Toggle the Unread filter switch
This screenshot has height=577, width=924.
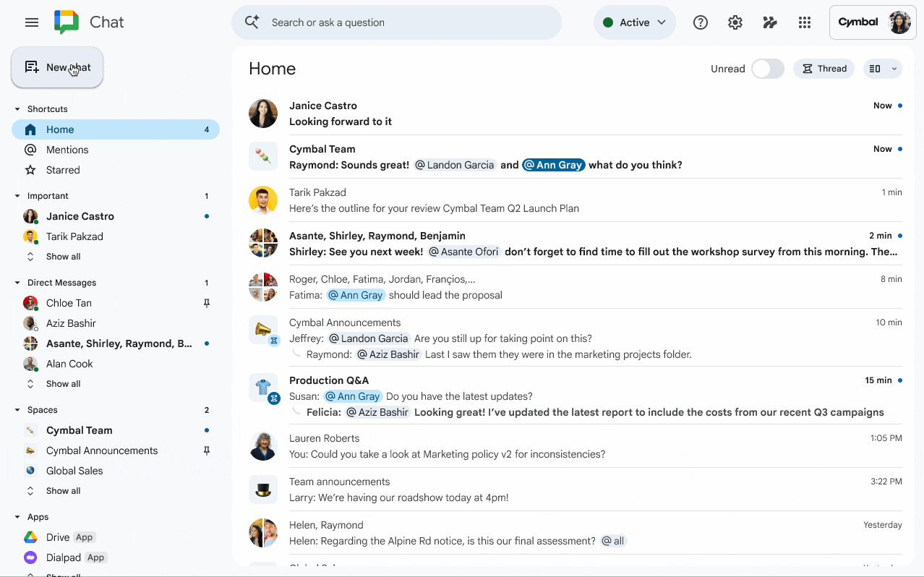(x=767, y=69)
